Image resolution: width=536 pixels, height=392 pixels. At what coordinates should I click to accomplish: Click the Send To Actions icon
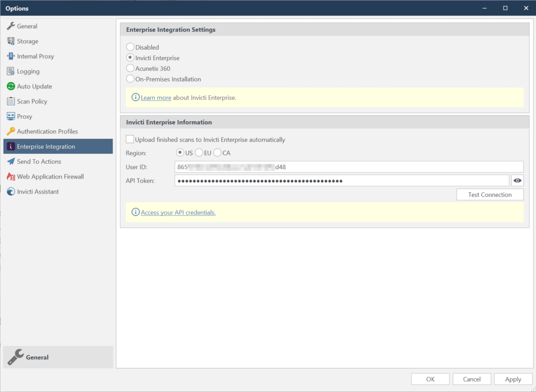tap(10, 161)
